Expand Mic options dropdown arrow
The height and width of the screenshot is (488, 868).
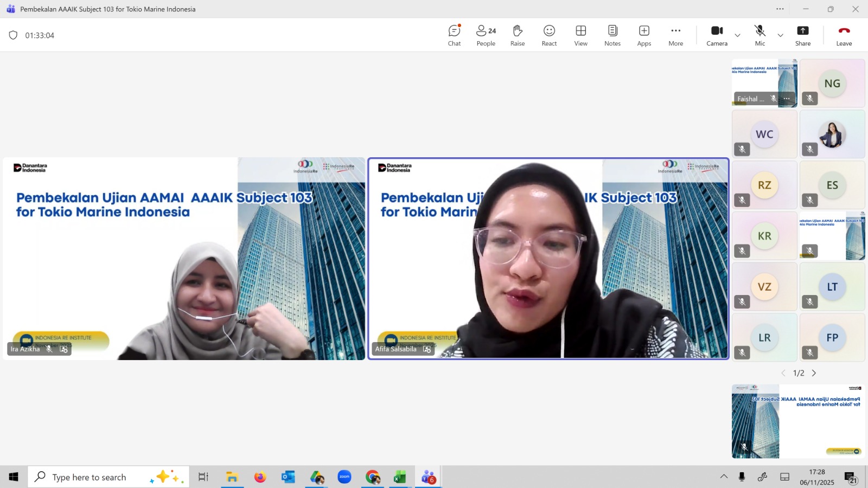point(780,35)
